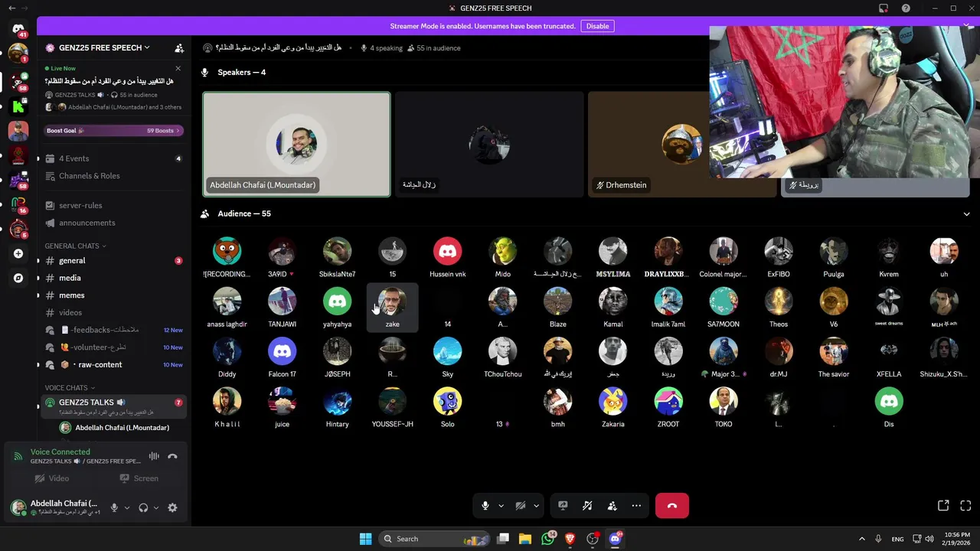This screenshot has height=551, width=980.
Task: Toggle microphone mute in the user panel
Action: tap(114, 507)
